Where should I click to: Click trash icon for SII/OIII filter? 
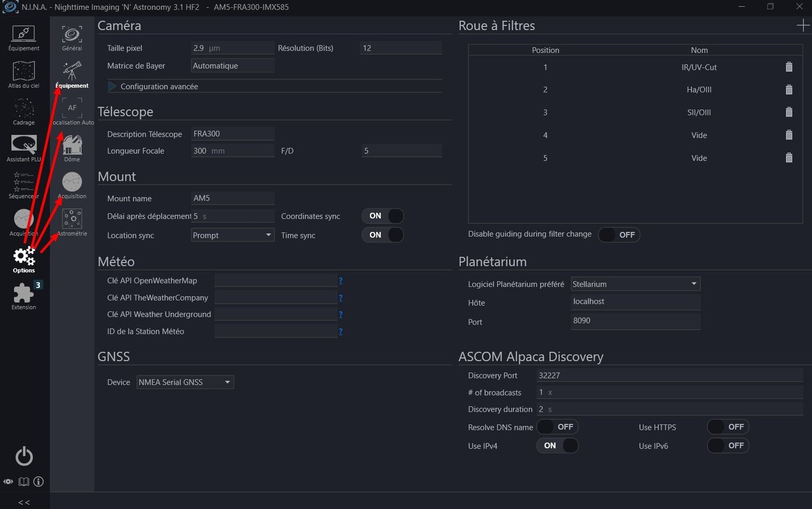pos(789,113)
